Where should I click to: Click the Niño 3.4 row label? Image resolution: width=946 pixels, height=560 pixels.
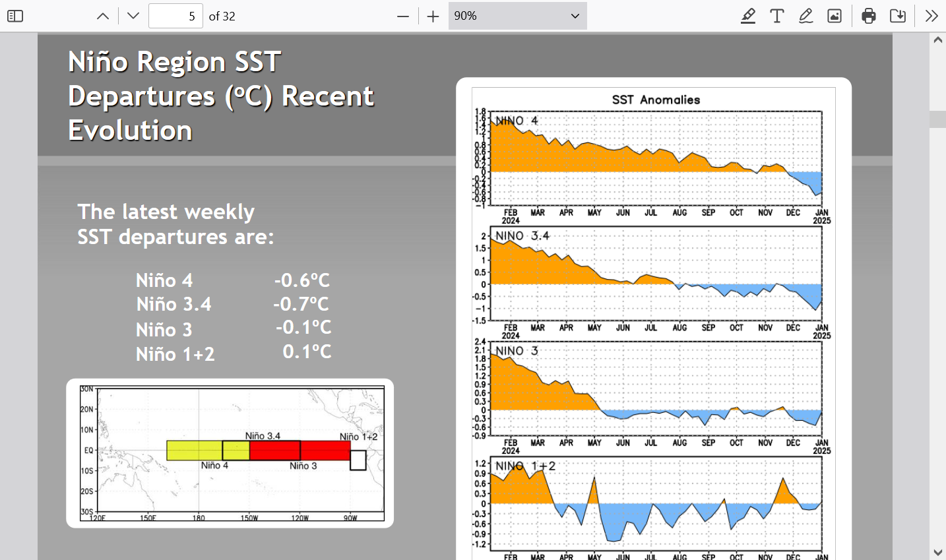[x=174, y=304]
